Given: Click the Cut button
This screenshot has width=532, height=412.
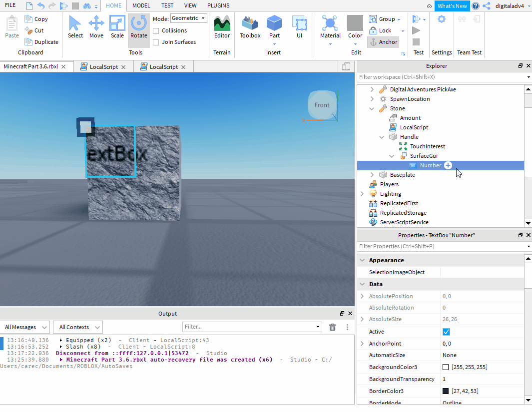Looking at the screenshot, I should (34, 31).
